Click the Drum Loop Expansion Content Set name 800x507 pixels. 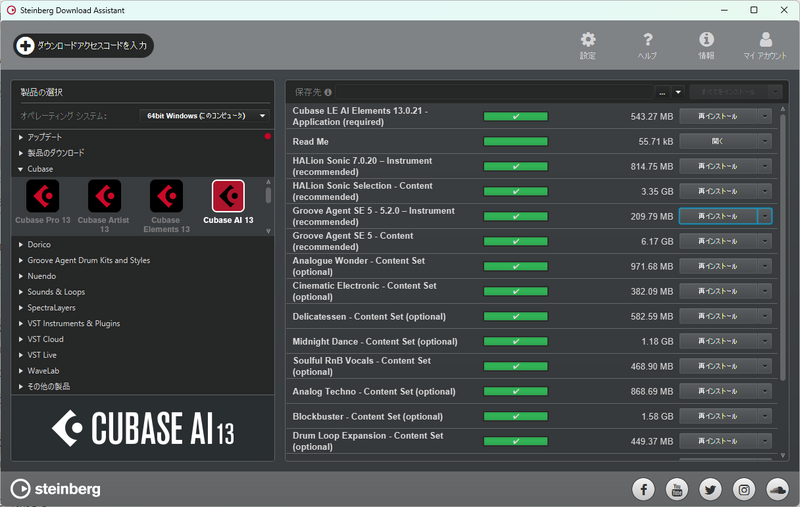(367, 441)
